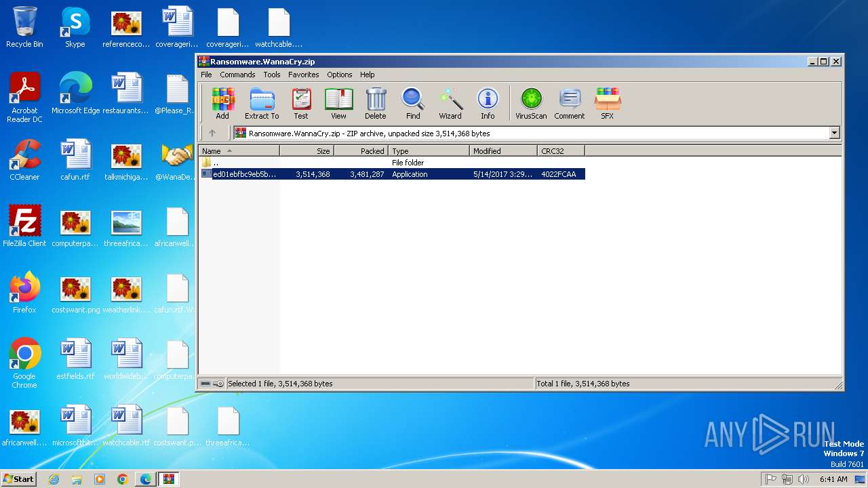Select talkmichiga... desktop image file
This screenshot has width=868, height=488.
(126, 161)
